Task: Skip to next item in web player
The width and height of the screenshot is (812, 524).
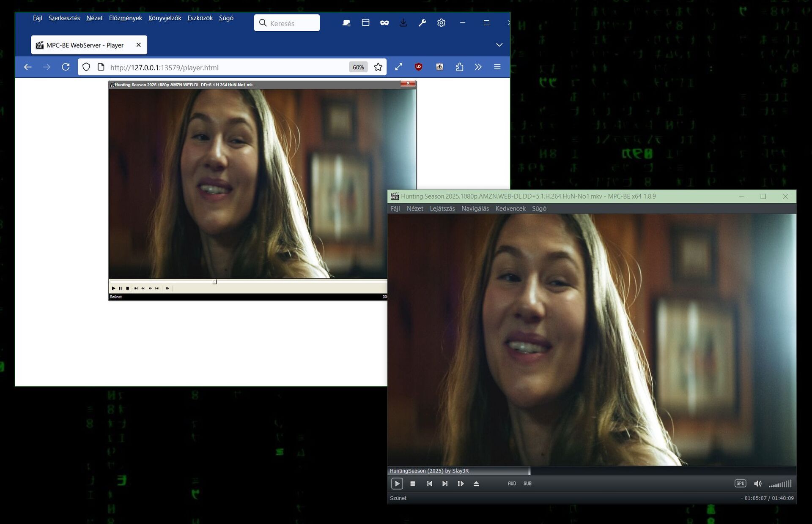Action: 157,288
